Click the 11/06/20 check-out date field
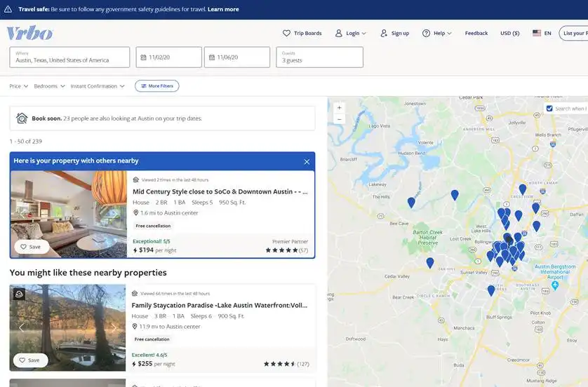This screenshot has height=387, width=588. (237, 57)
